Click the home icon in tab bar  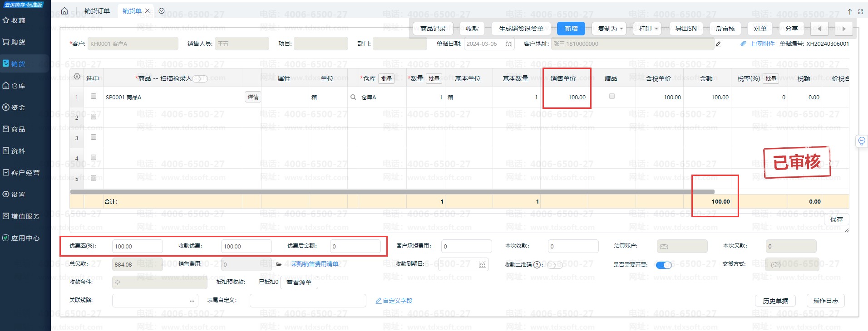click(64, 11)
